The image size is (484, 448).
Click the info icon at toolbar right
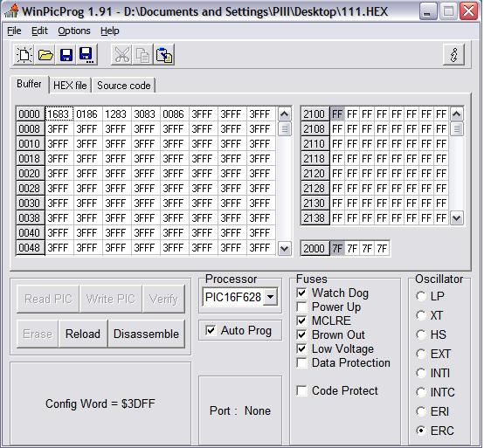tap(453, 55)
